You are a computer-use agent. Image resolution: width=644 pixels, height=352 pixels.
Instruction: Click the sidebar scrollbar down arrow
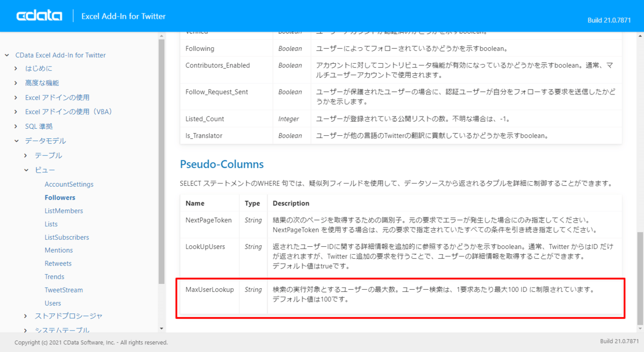coord(162,328)
